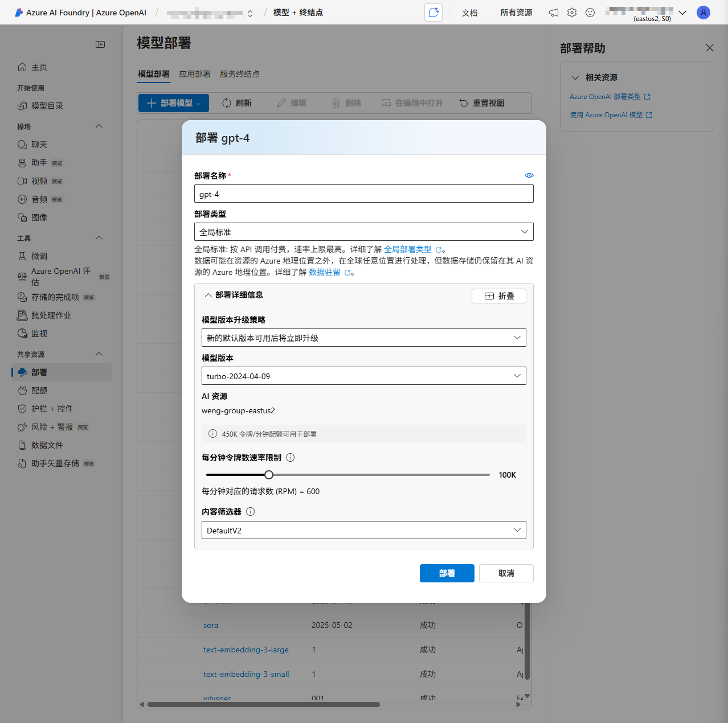728x723 pixels.
Task: Open the 图像 playground
Action: pos(39,217)
